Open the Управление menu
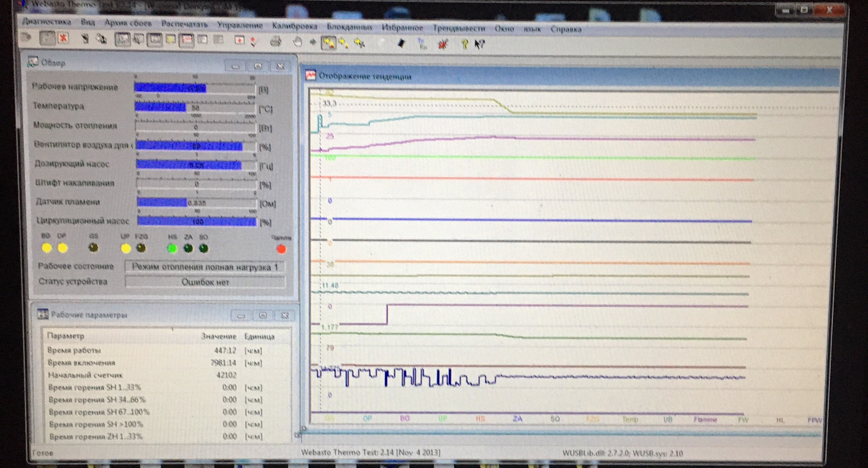This screenshot has height=468, width=868. (x=240, y=25)
